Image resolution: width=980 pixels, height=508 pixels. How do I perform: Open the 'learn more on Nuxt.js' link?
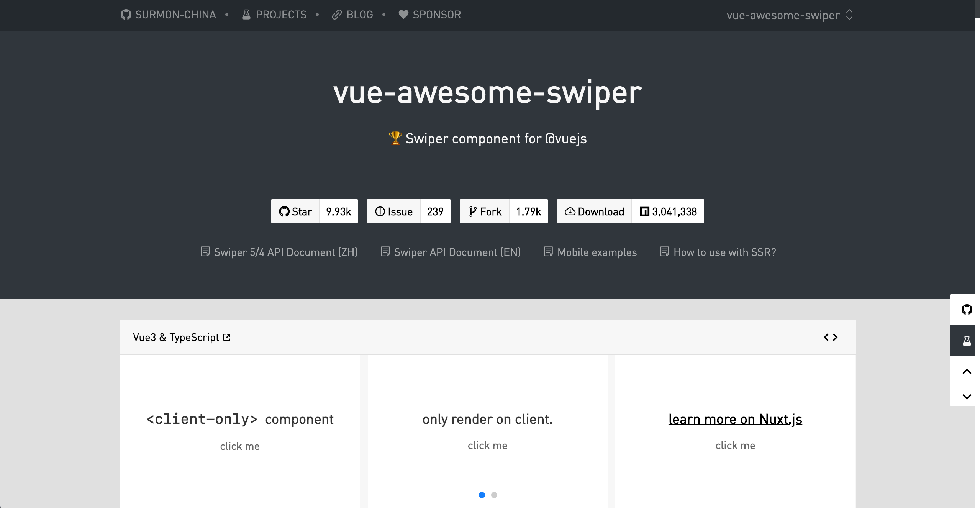(735, 419)
